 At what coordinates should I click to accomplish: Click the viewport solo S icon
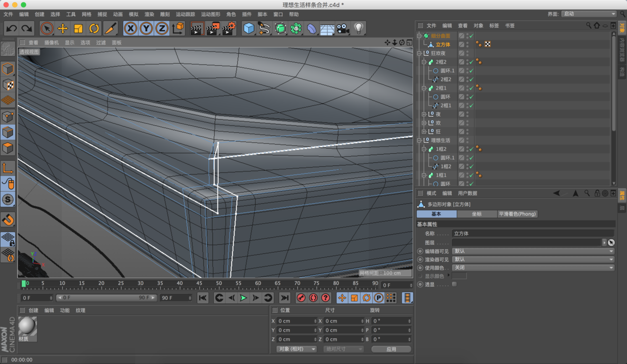pos(8,199)
